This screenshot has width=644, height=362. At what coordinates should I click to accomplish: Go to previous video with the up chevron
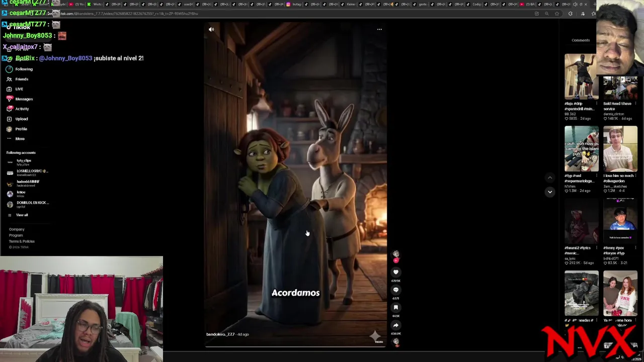pos(550,177)
